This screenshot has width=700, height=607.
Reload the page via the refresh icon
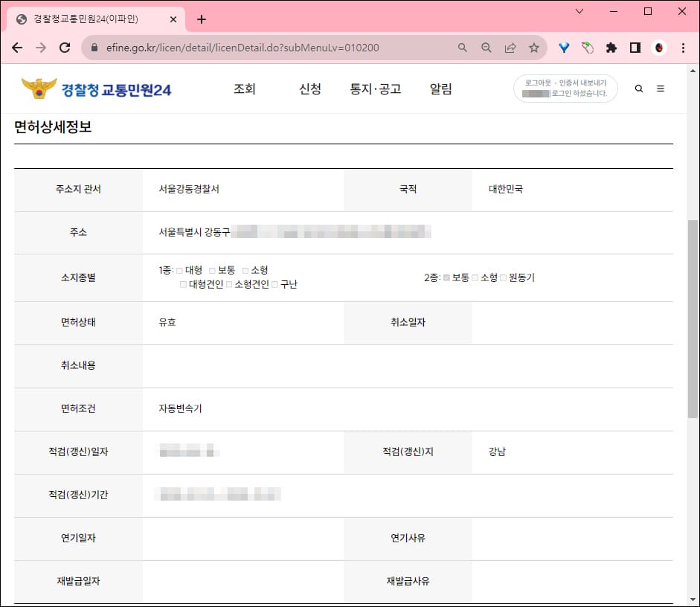tap(65, 46)
